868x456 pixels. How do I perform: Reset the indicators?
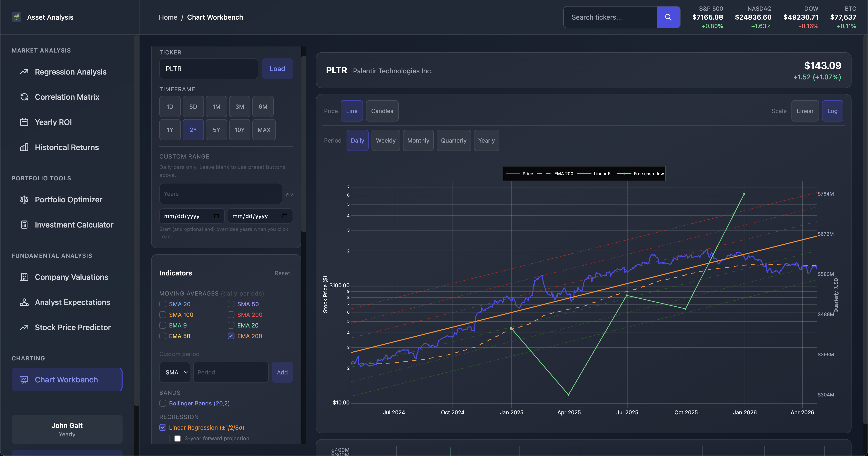point(282,273)
